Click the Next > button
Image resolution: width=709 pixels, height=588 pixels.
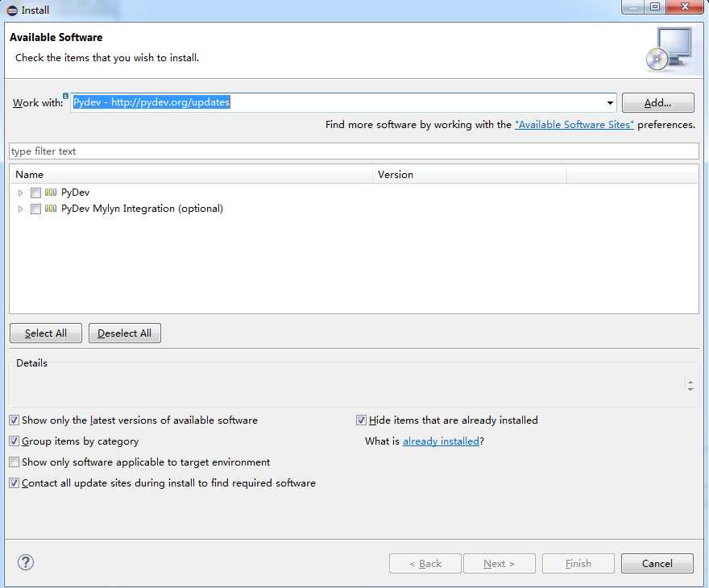point(500,563)
